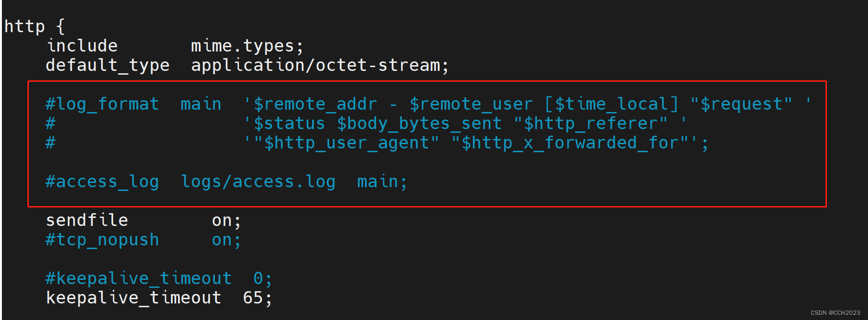The height and width of the screenshot is (320, 868).
Task: Click the commented "#access_log" directive
Action: (102, 182)
